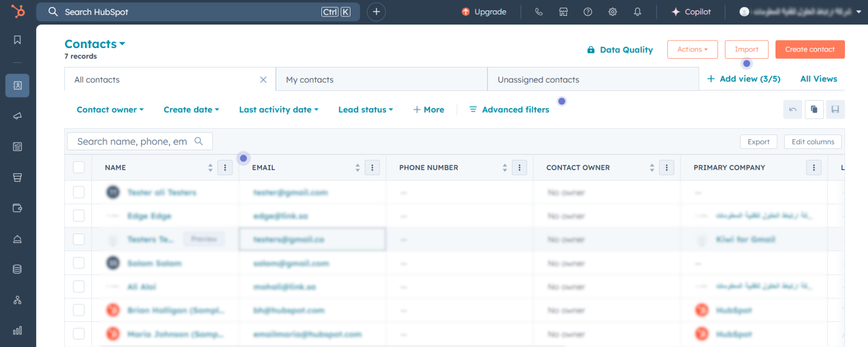
Task: Open the Email column three-dot menu
Action: click(372, 168)
